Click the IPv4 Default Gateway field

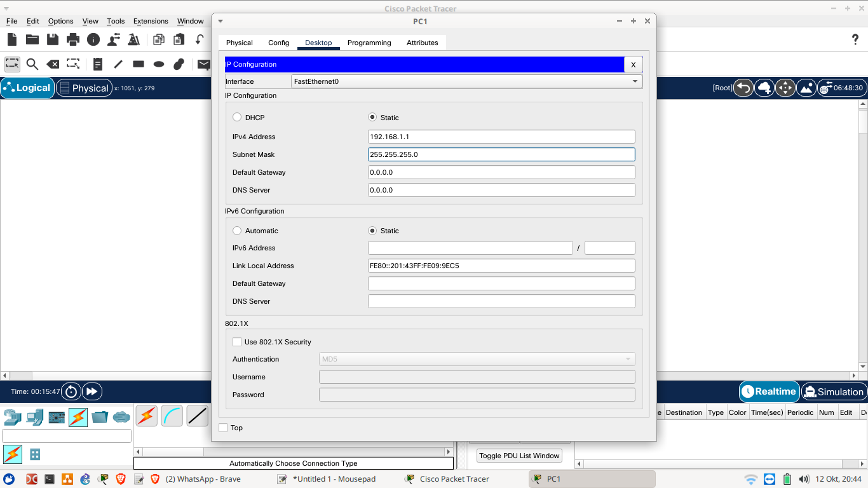pyautogui.click(x=501, y=172)
